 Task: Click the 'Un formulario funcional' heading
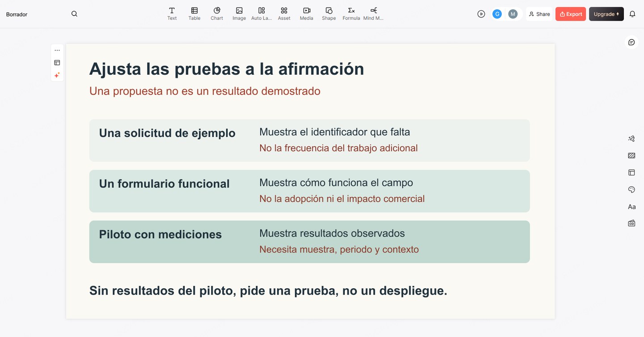[164, 183]
